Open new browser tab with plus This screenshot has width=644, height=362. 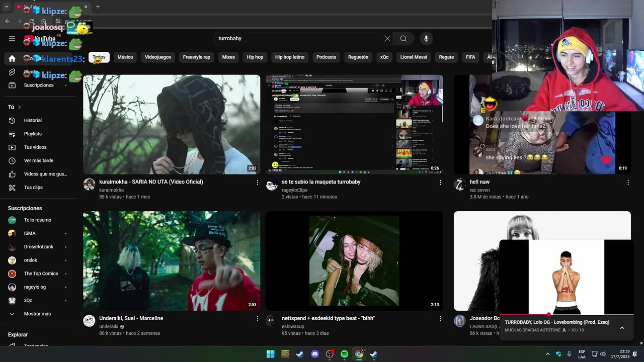98,7
